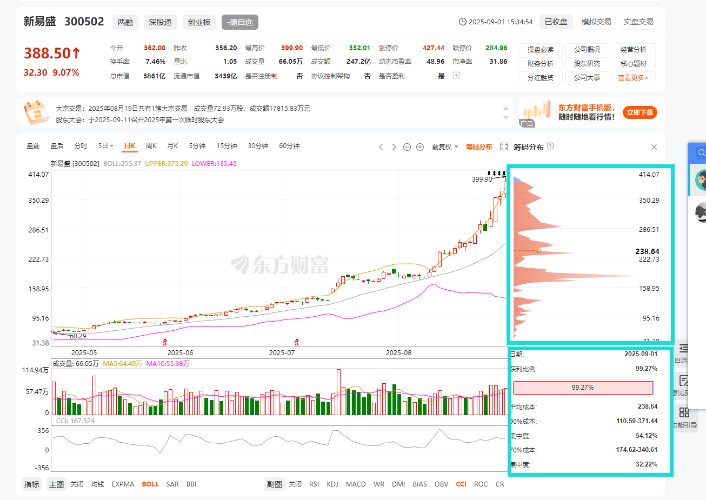The image size is (706, 500).
Task: Switch to the 周K weekly chart tab
Action: pyautogui.click(x=151, y=146)
